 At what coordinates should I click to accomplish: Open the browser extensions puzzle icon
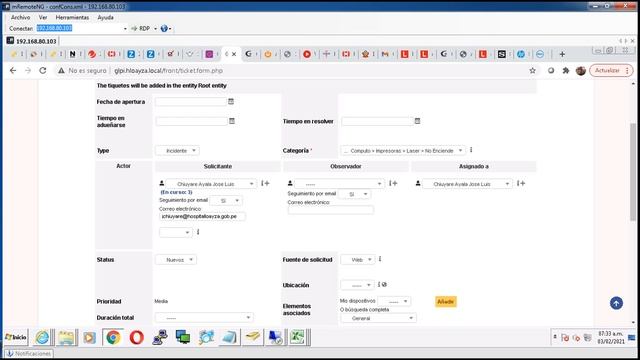tap(566, 71)
